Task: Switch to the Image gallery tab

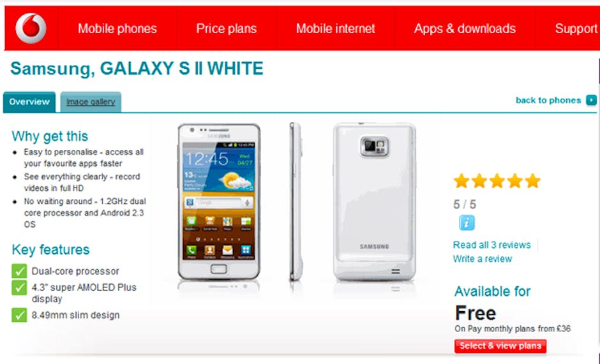Action: (x=91, y=102)
